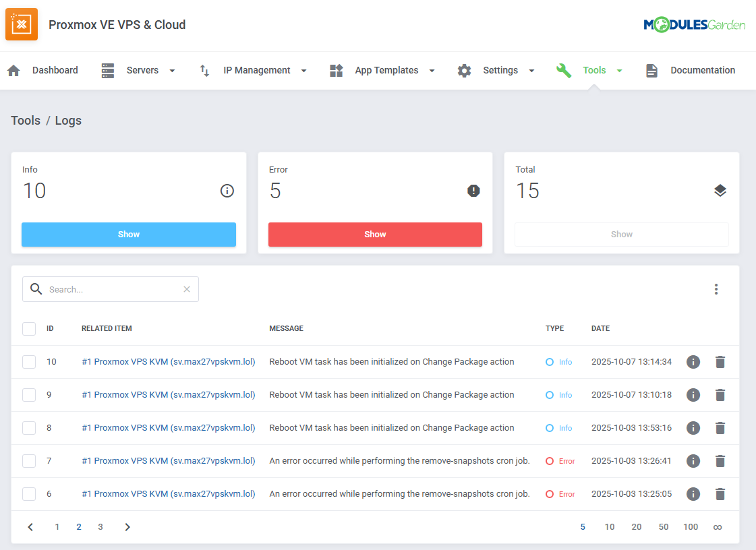The width and height of the screenshot is (756, 550).
Task: Open the three-dot table options menu
Action: (716, 289)
